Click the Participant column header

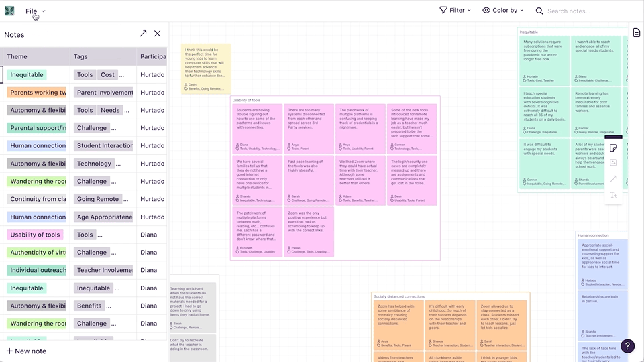pos(153,56)
